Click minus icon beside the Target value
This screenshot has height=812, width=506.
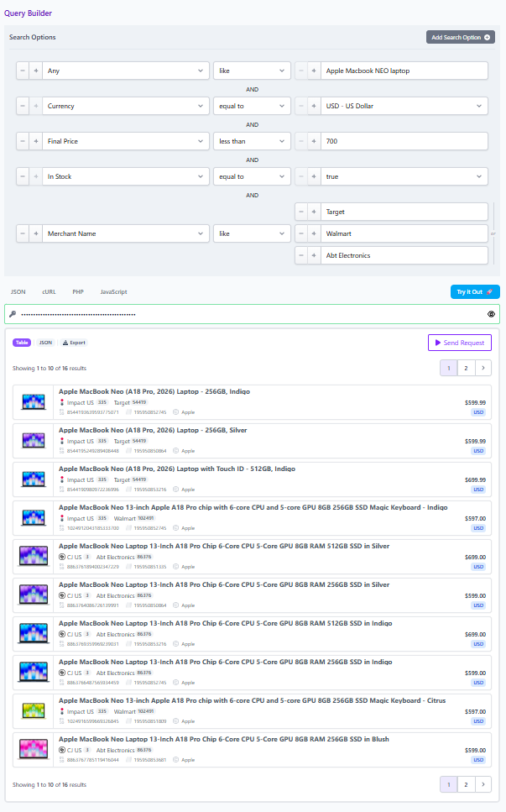click(x=301, y=212)
